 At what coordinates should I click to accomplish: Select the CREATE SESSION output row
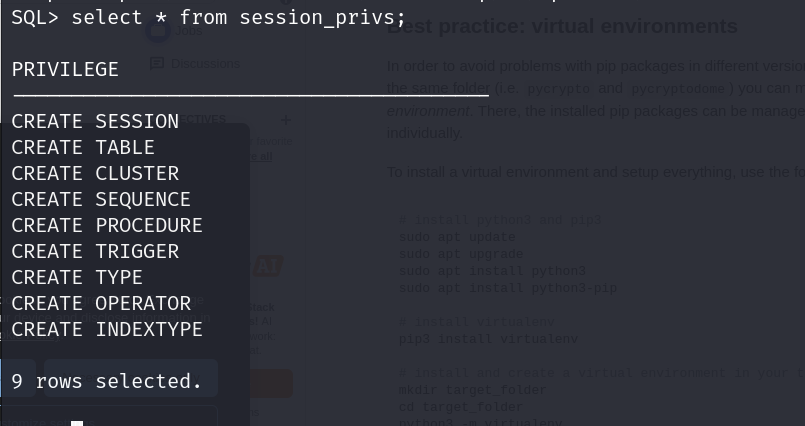95,122
